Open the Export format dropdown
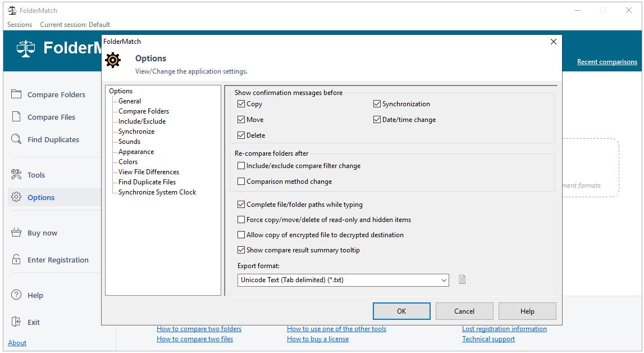644x353 pixels. point(343,280)
